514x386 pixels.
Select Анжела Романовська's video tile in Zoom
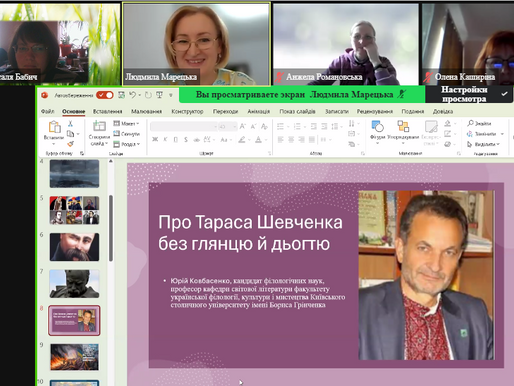click(345, 44)
